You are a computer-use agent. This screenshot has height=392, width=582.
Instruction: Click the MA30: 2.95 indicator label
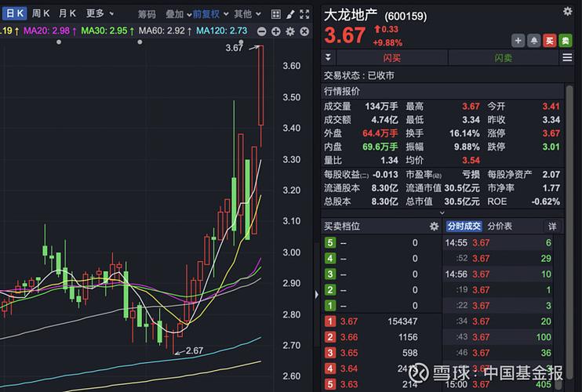coord(107,31)
